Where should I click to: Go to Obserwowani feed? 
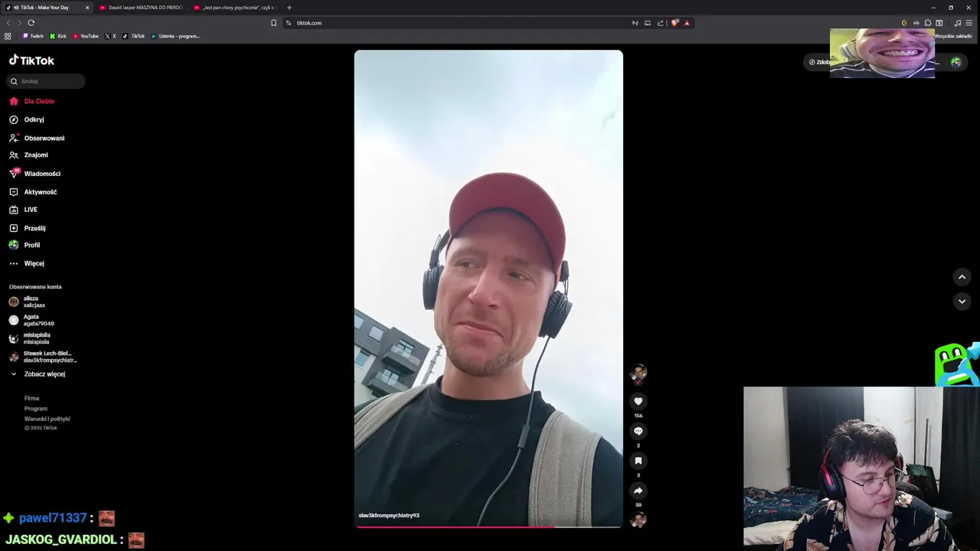tap(44, 139)
